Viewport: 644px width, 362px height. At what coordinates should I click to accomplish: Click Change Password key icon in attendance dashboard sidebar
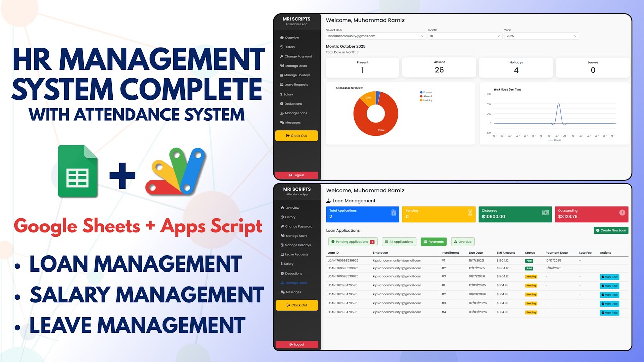tap(282, 56)
